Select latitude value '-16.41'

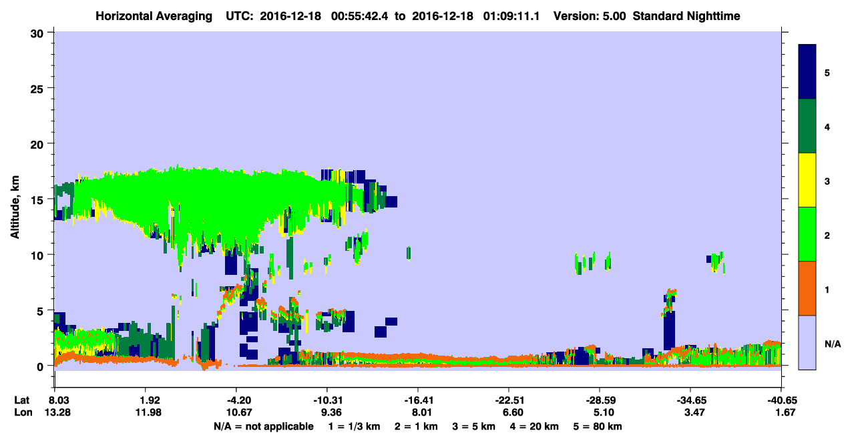417,400
